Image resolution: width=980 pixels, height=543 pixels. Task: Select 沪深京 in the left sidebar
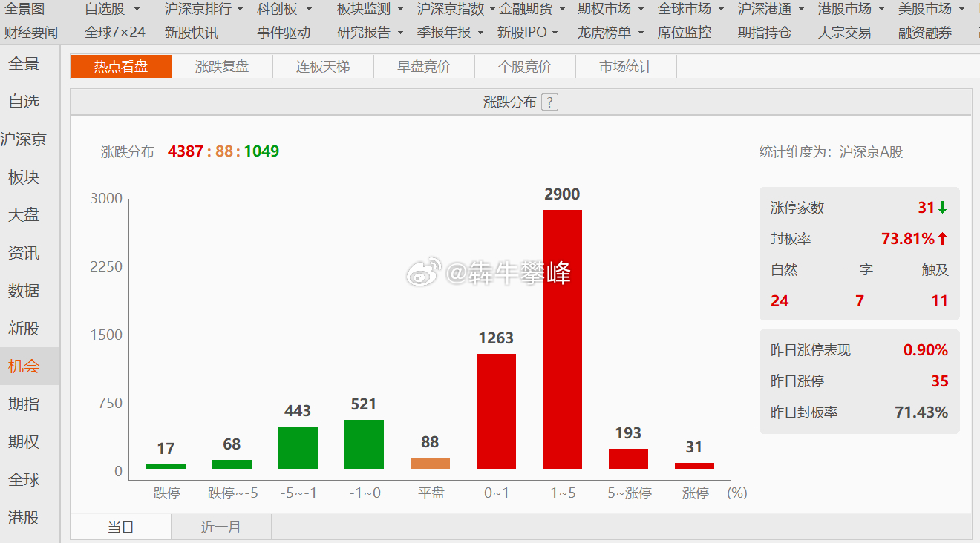tap(30, 139)
